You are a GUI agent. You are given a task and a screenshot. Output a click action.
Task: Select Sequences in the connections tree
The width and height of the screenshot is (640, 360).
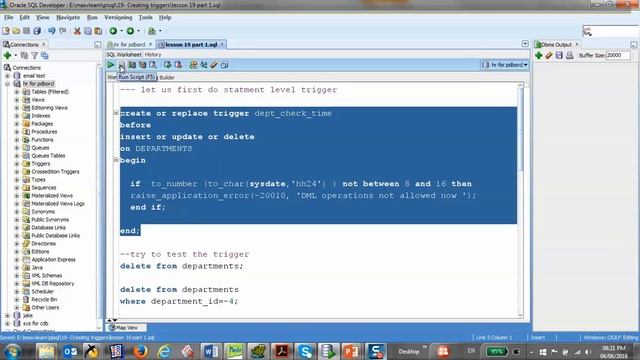[44, 188]
